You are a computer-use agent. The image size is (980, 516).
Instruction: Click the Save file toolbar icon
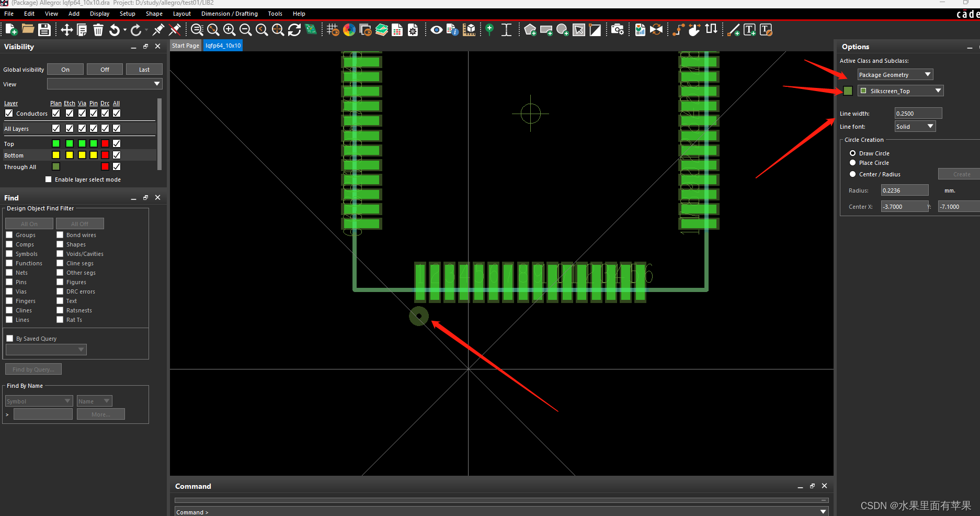pyautogui.click(x=44, y=30)
